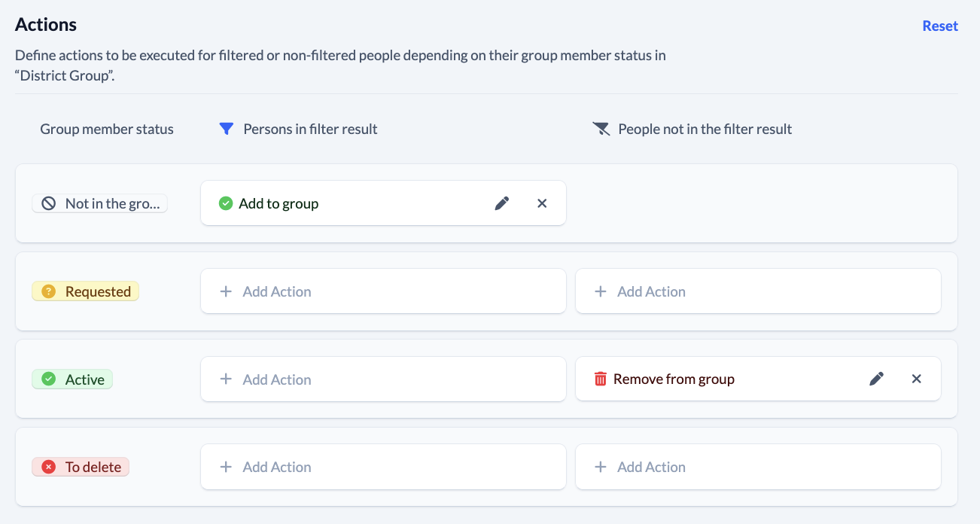The height and width of the screenshot is (524, 980).
Task: Add action for Requested persons in filter result
Action: coord(383,291)
